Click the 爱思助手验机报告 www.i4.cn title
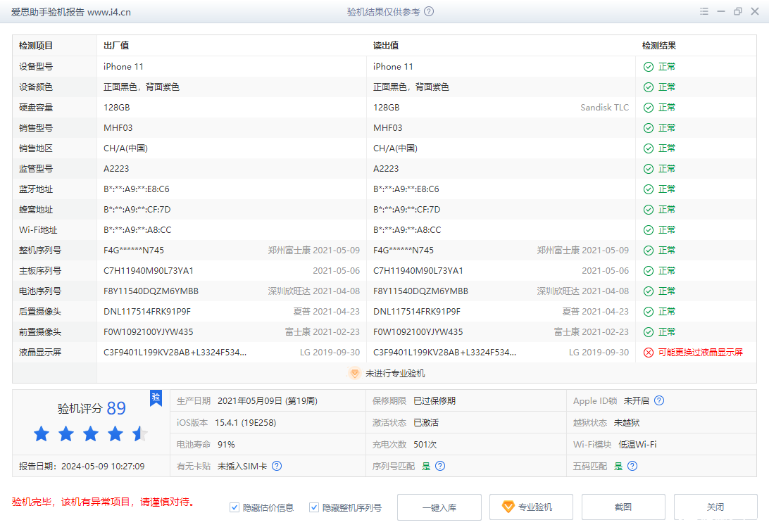The height and width of the screenshot is (532, 769). click(71, 12)
